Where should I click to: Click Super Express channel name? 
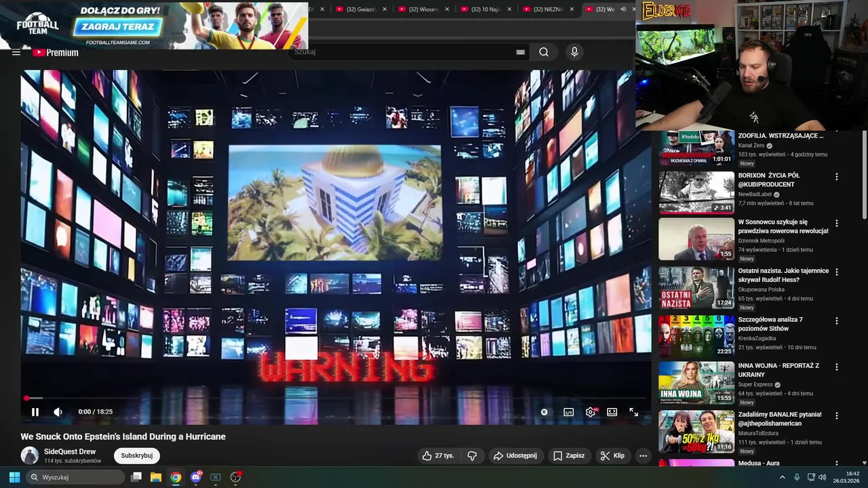point(755,384)
